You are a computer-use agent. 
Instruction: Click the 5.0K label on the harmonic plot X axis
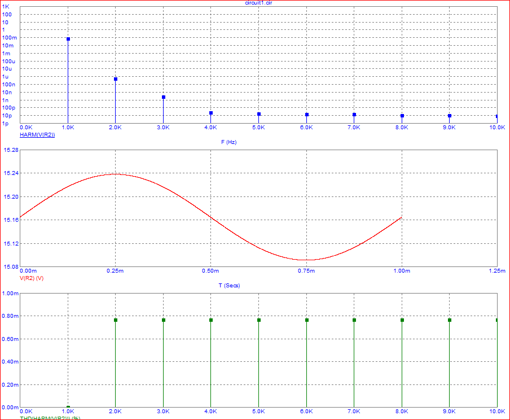(258, 128)
